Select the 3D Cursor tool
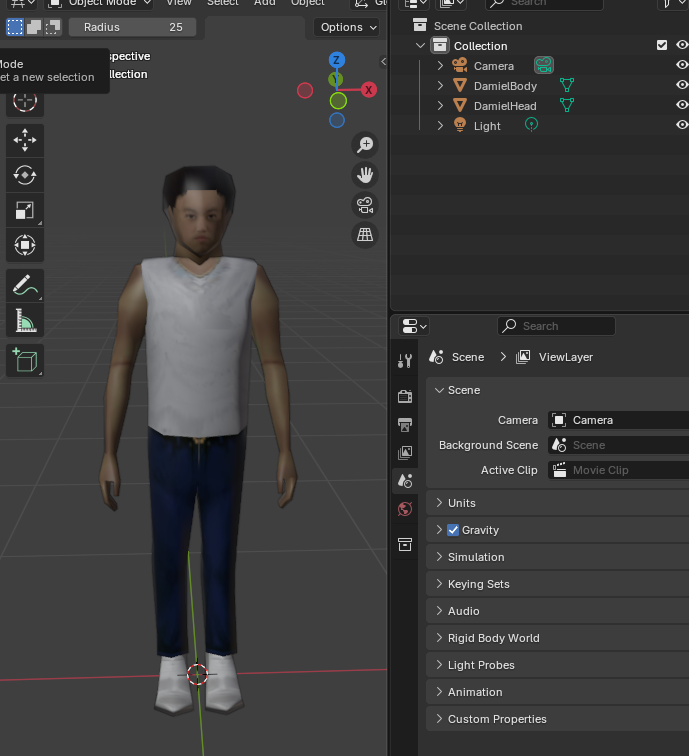This screenshot has height=756, width=689. click(25, 102)
